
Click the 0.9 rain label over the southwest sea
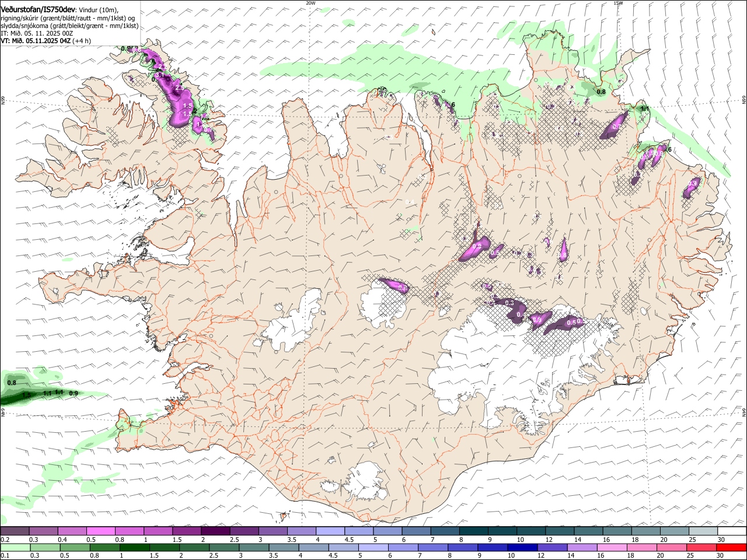[x=74, y=394]
